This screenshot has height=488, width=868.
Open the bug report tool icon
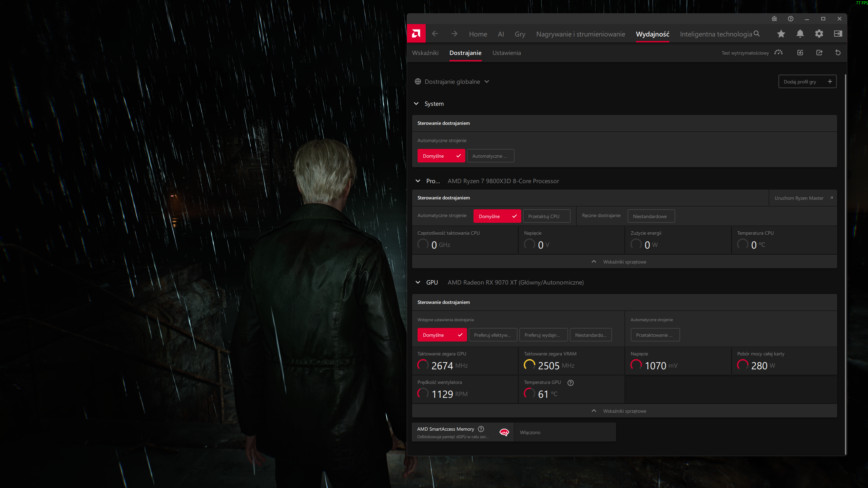pyautogui.click(x=774, y=19)
